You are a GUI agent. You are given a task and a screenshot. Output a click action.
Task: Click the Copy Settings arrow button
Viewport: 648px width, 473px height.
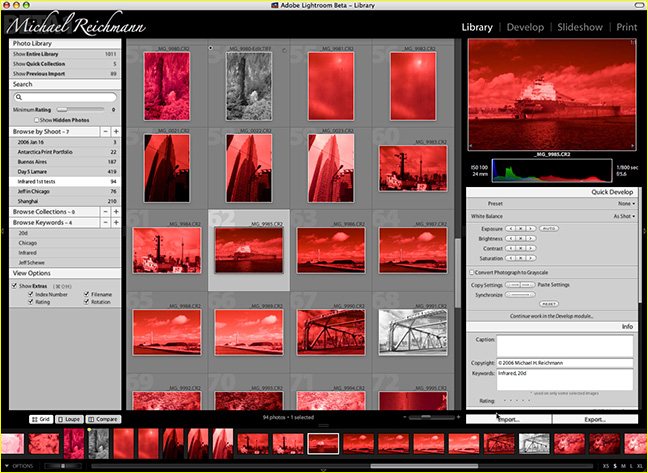pos(513,285)
